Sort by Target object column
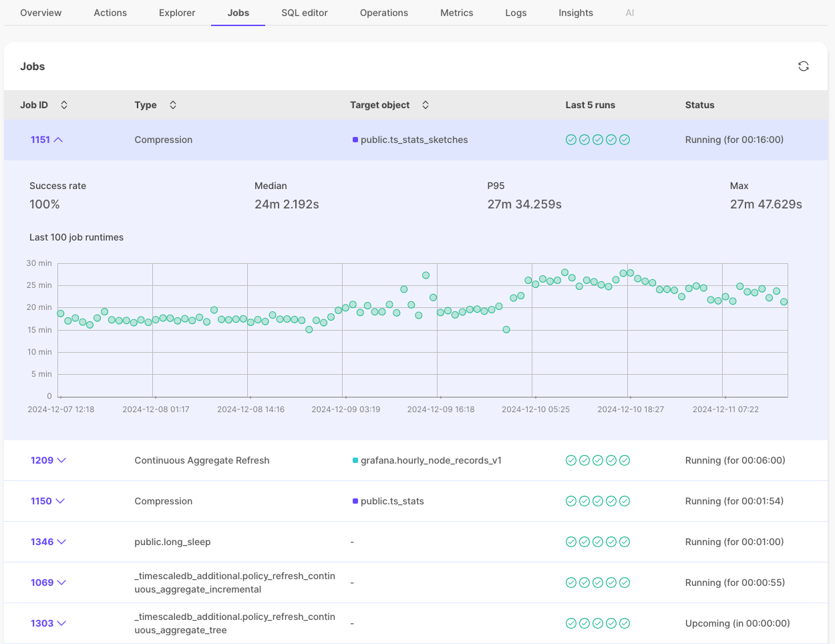This screenshot has height=644, width=835. pos(426,105)
